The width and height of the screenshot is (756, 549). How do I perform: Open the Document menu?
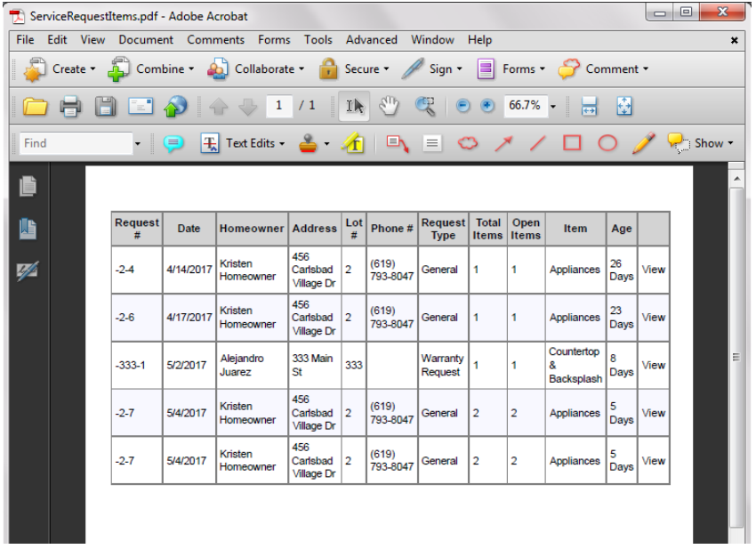146,40
